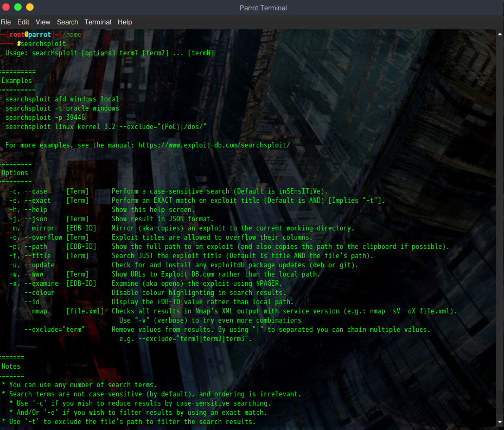Open the Help menu
Screen dimensions: 504x430
point(125,22)
